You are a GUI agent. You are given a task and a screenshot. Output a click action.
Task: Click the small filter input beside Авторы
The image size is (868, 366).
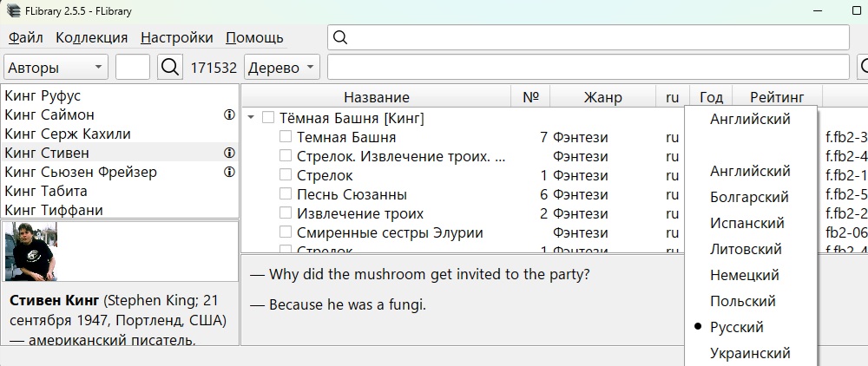pyautogui.click(x=133, y=68)
